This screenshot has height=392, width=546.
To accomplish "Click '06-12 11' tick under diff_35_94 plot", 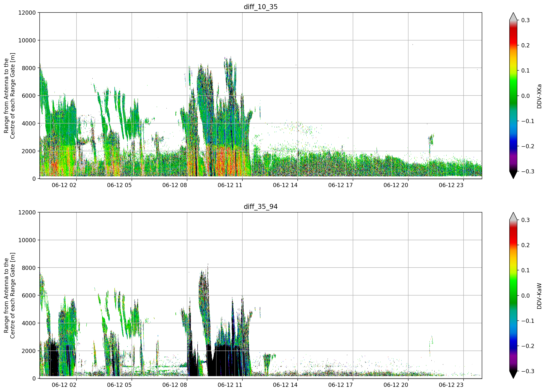I will pyautogui.click(x=230, y=385).
